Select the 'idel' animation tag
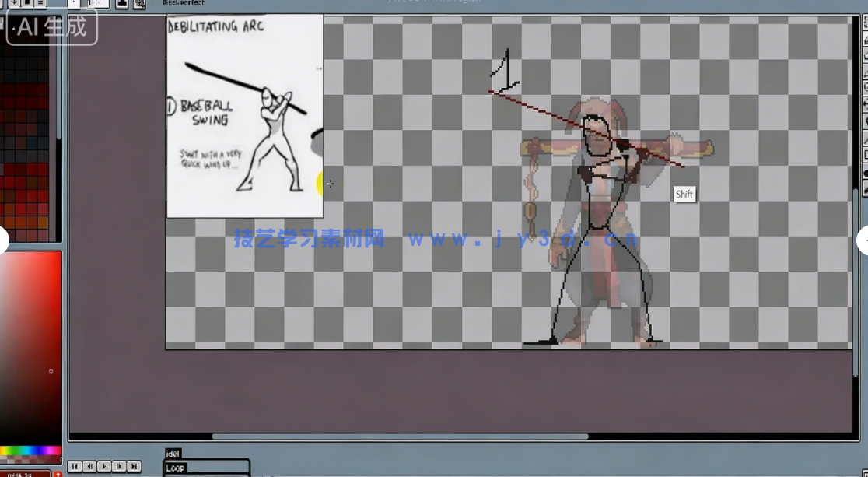 [173, 454]
